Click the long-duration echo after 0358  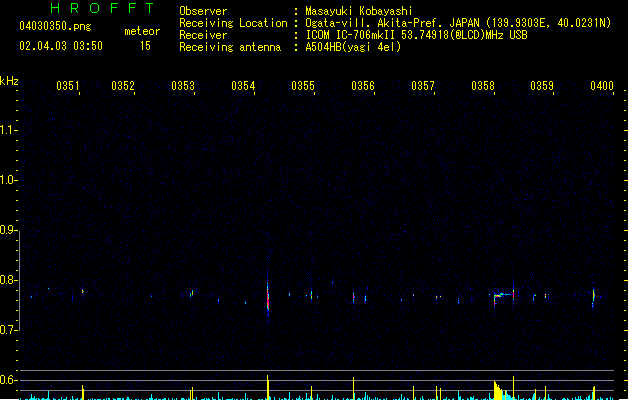[503, 296]
